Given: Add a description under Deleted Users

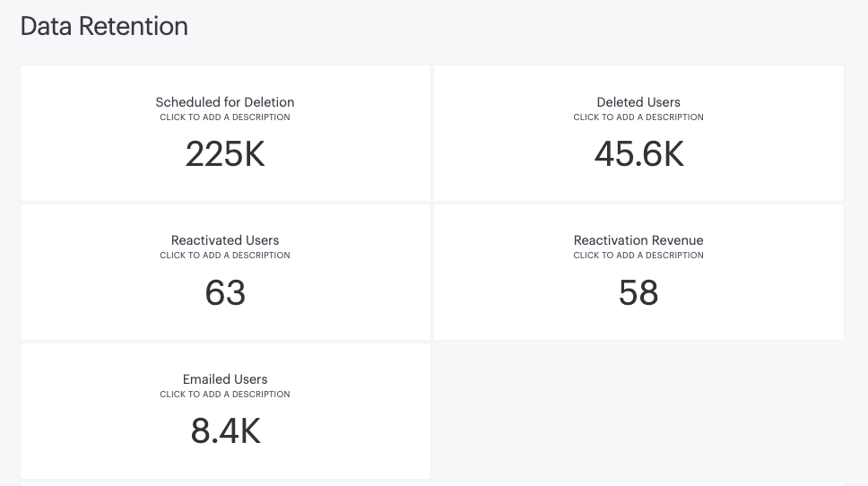Looking at the screenshot, I should tap(638, 117).
